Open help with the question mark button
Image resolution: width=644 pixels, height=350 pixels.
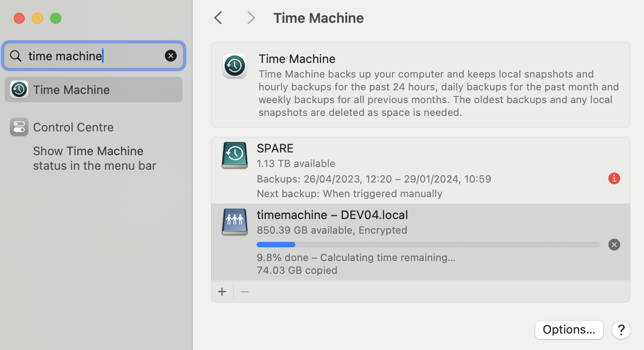pyautogui.click(x=621, y=329)
